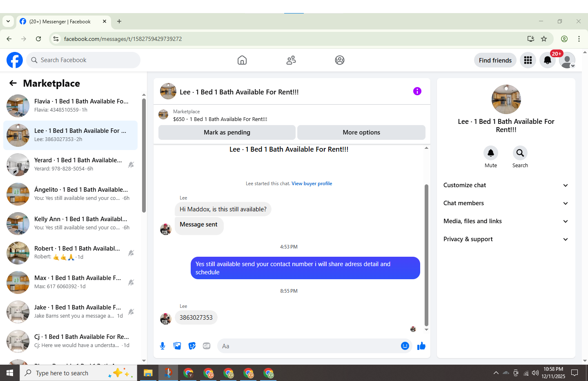
Task: Unmute Jake conversation muted bell
Action: [131, 312]
